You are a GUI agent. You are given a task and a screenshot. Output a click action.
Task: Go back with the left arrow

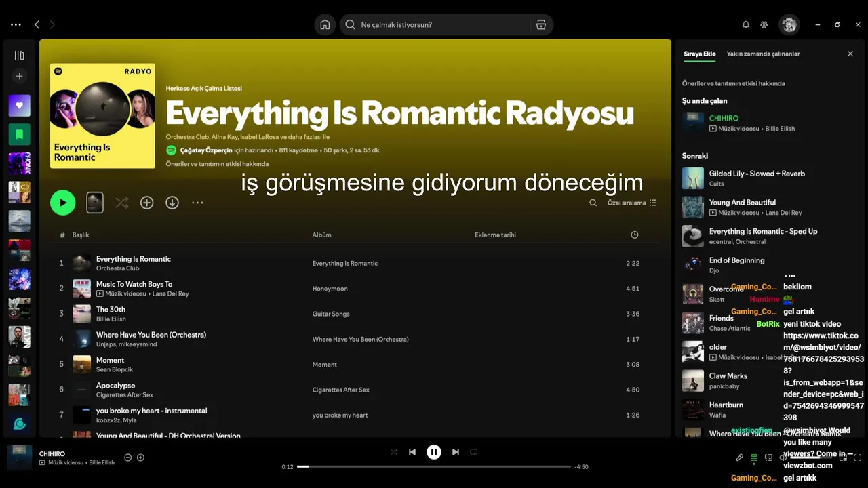37,24
